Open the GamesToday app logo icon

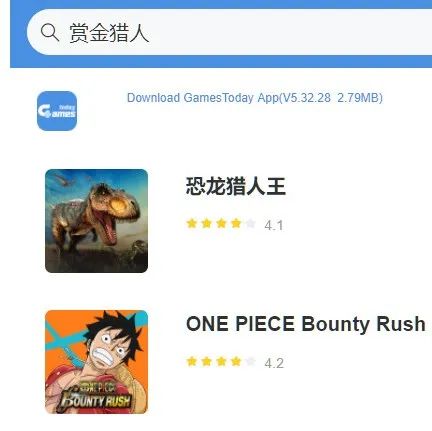(x=57, y=111)
